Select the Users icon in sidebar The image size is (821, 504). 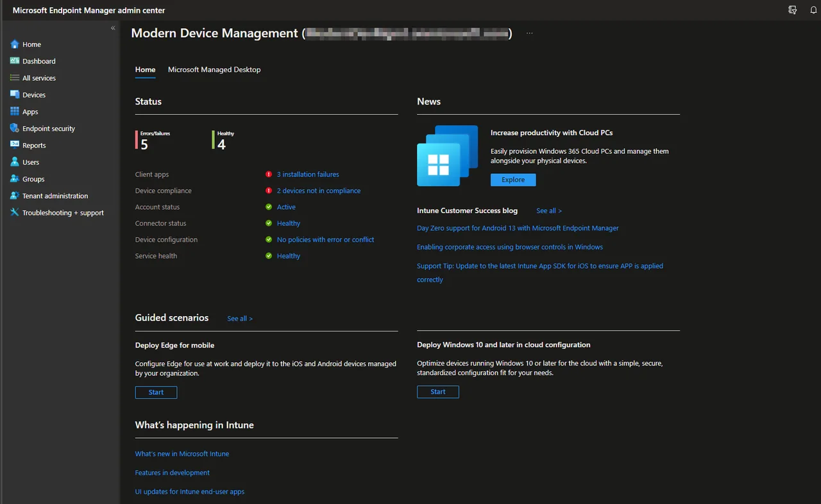[x=15, y=162]
